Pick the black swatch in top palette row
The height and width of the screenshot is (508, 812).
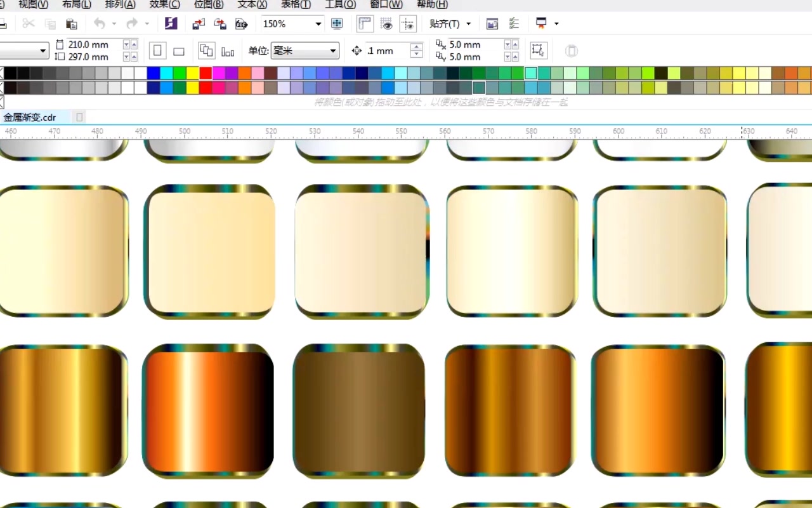point(11,73)
